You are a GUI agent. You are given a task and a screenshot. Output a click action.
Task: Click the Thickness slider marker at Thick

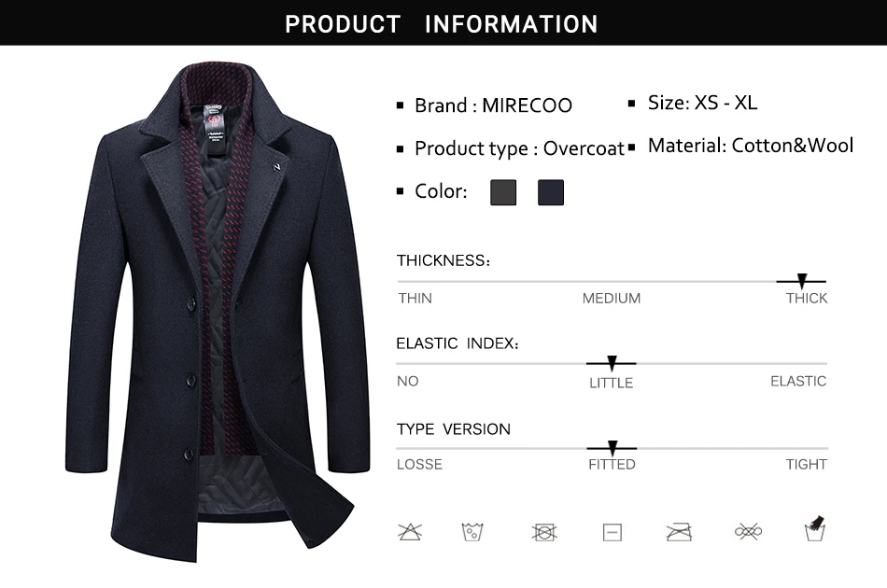(x=802, y=280)
